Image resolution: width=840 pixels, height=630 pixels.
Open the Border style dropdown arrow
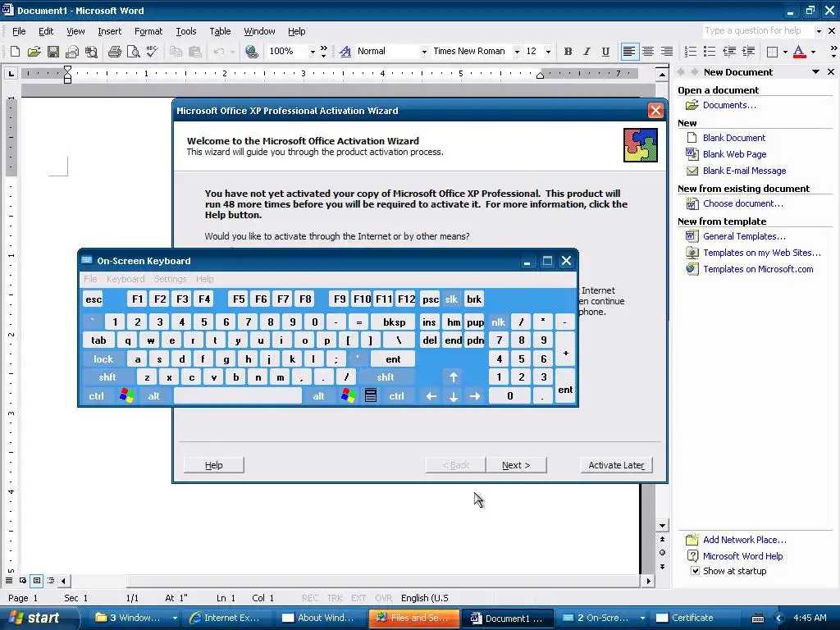[785, 52]
